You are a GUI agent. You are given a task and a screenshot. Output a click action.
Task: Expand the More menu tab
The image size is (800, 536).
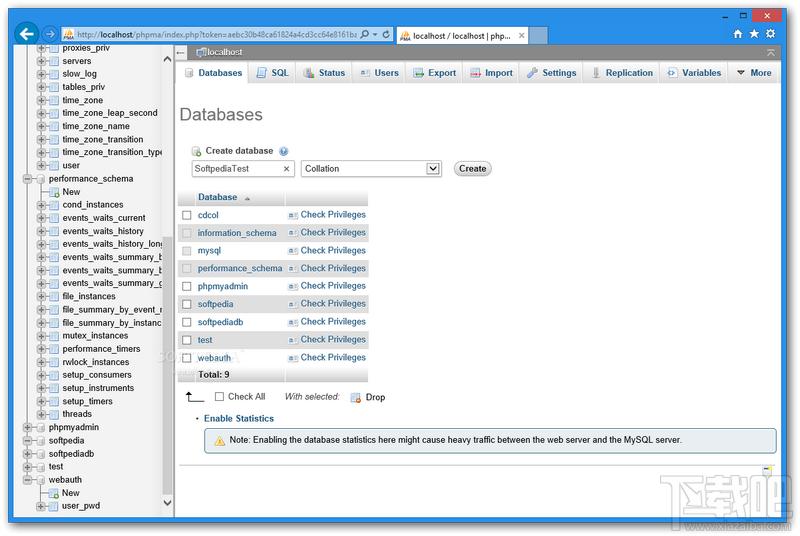[x=754, y=73]
